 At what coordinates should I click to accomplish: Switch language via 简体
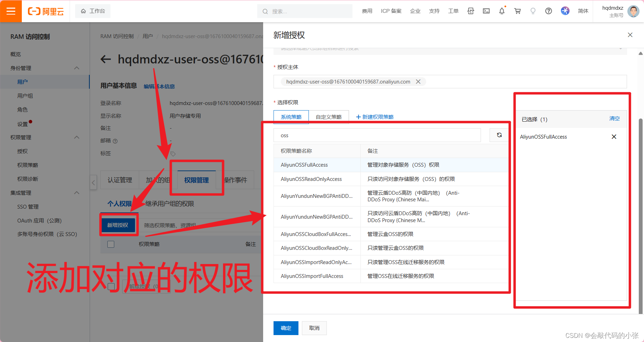click(x=583, y=11)
